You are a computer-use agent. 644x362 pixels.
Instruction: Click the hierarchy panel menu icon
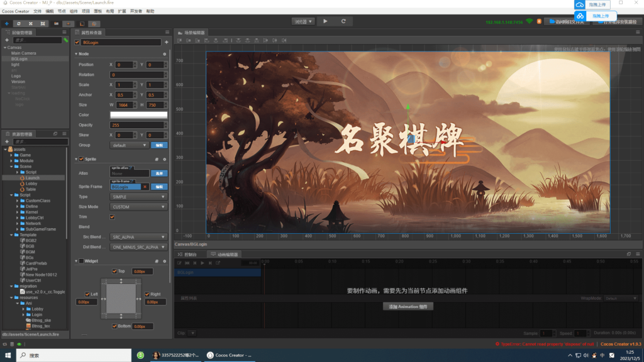[x=64, y=31]
